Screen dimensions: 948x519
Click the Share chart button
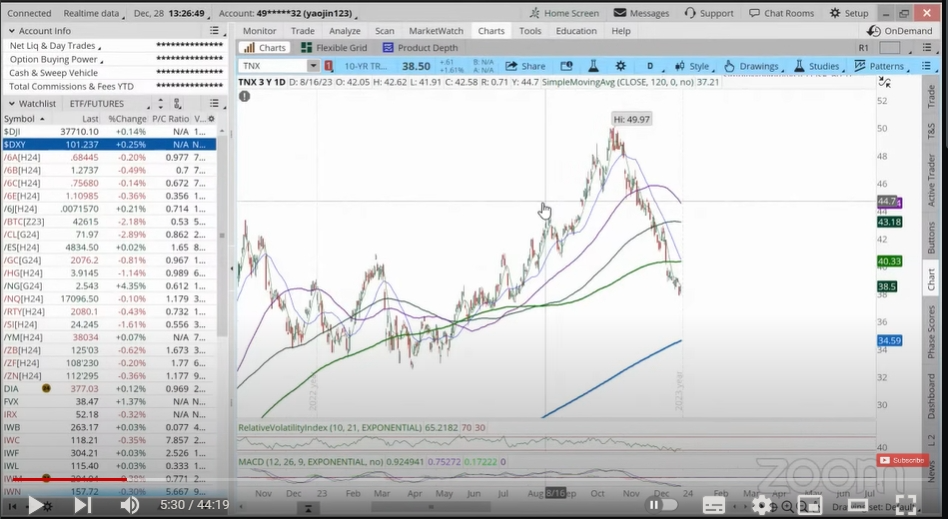[525, 66]
